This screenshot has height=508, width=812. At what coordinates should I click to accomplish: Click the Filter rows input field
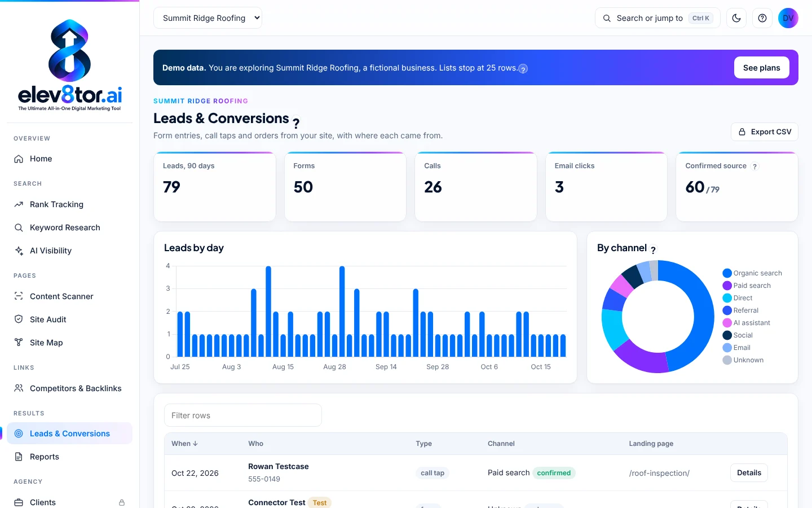(243, 415)
